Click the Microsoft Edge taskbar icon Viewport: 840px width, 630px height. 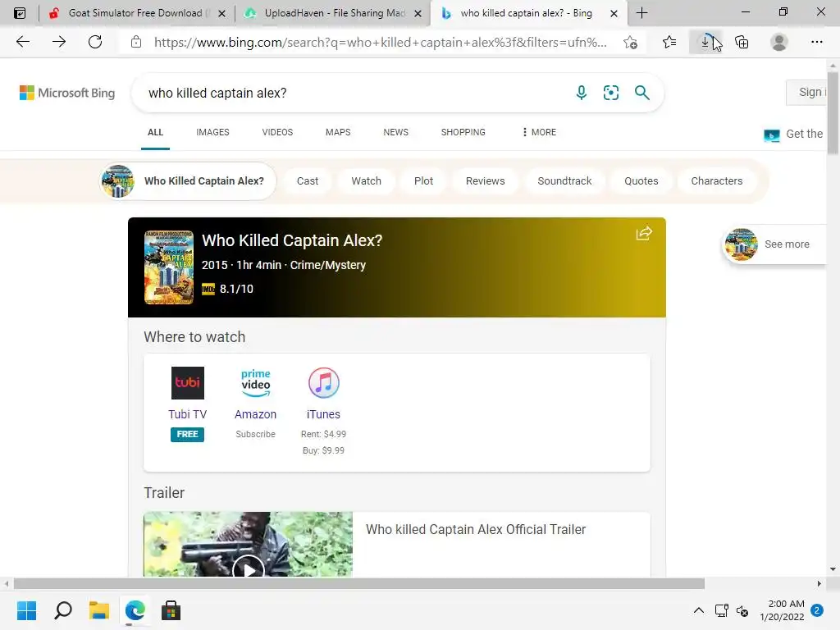[135, 610]
